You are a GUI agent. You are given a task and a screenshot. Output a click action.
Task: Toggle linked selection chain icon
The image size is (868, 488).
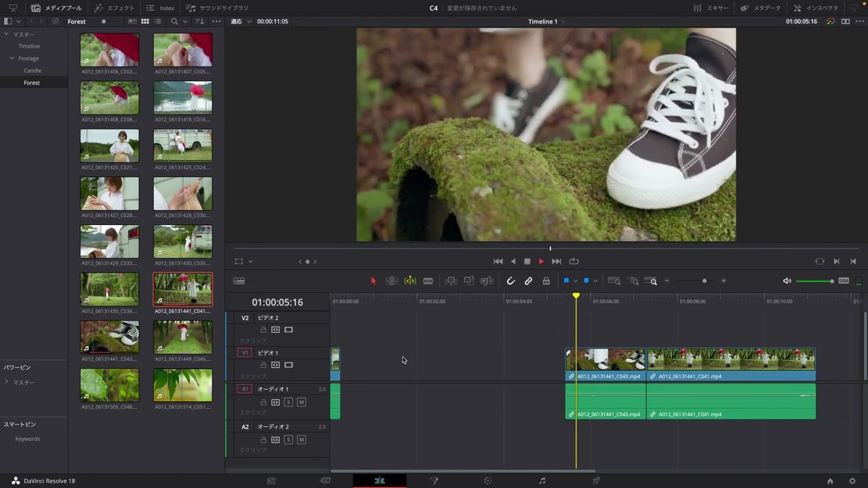pos(528,281)
